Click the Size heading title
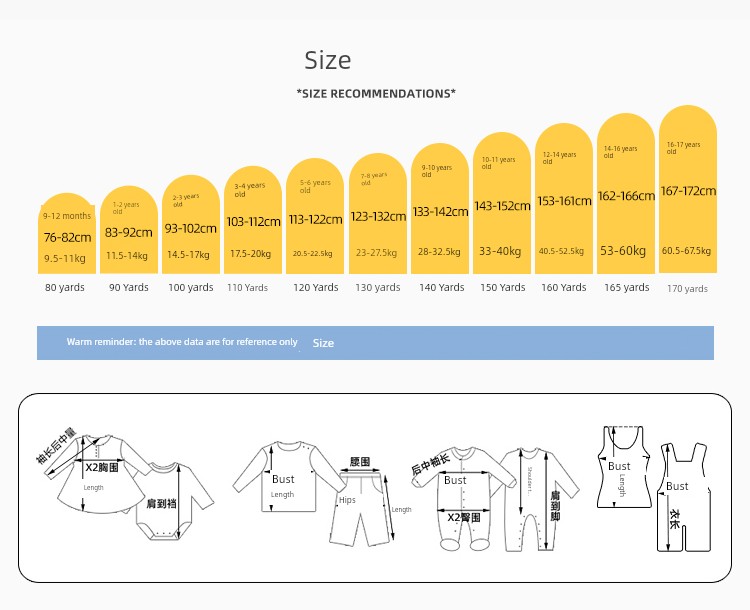This screenshot has height=610, width=750. (x=328, y=61)
